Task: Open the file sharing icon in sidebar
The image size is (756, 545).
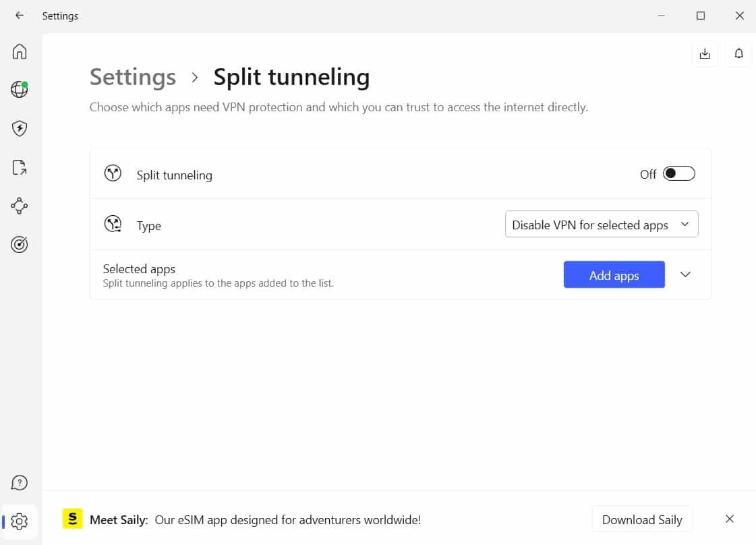Action: click(20, 167)
